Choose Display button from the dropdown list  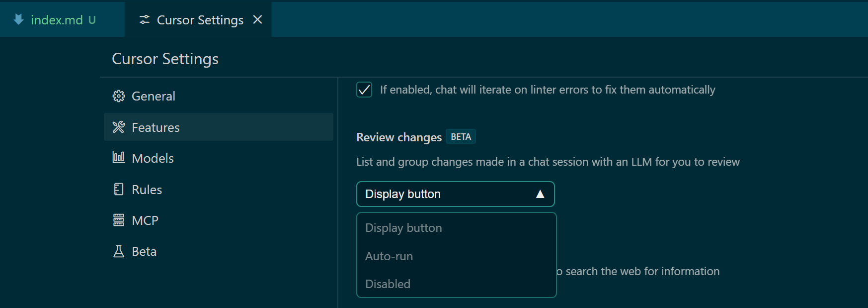456,228
